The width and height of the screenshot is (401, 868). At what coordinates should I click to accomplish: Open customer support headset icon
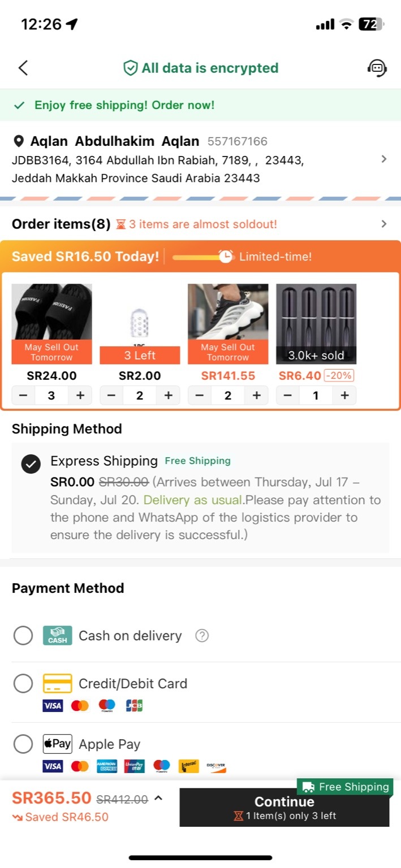377,68
